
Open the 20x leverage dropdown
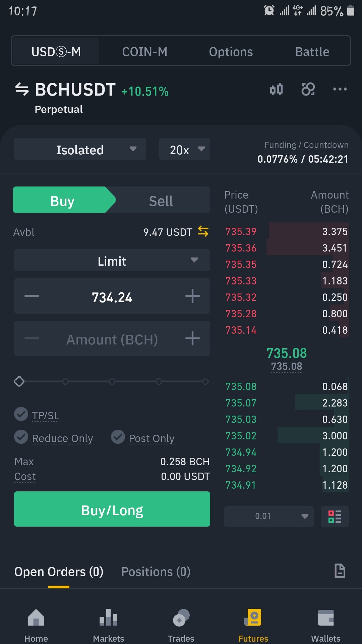tap(185, 149)
